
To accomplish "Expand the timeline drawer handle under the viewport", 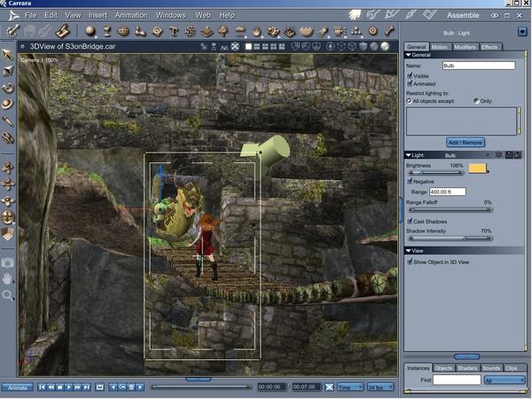I will pos(198,379).
